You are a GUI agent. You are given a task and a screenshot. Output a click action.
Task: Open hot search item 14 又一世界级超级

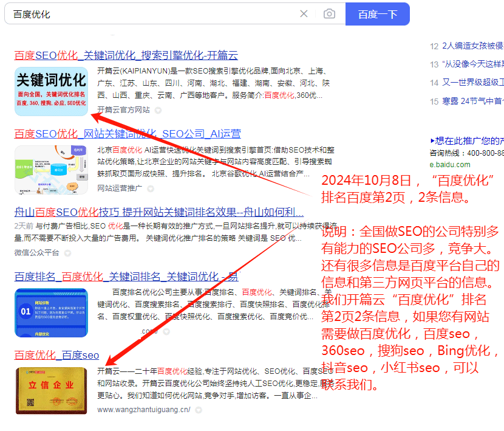(x=467, y=83)
